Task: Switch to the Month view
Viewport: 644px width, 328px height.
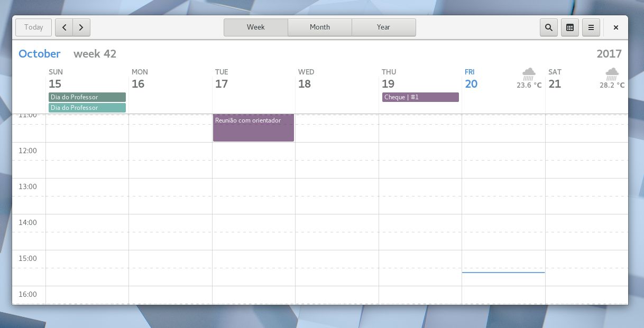Action: [320, 27]
